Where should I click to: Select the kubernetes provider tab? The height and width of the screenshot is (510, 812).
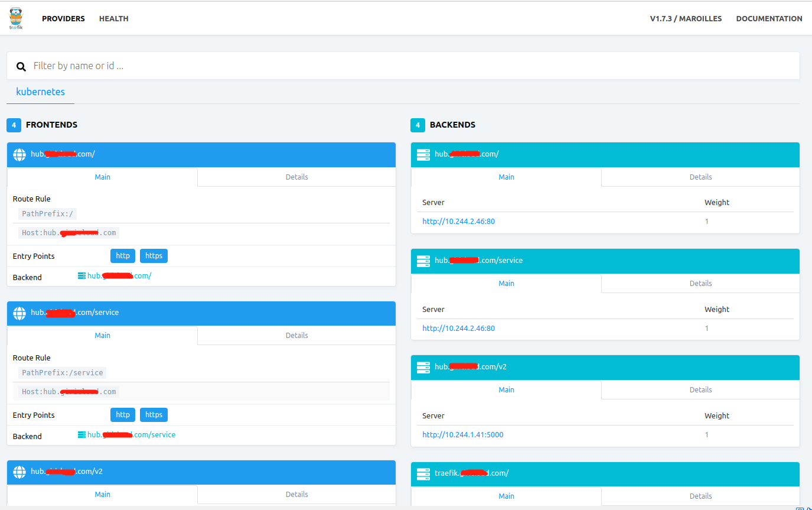pos(41,92)
